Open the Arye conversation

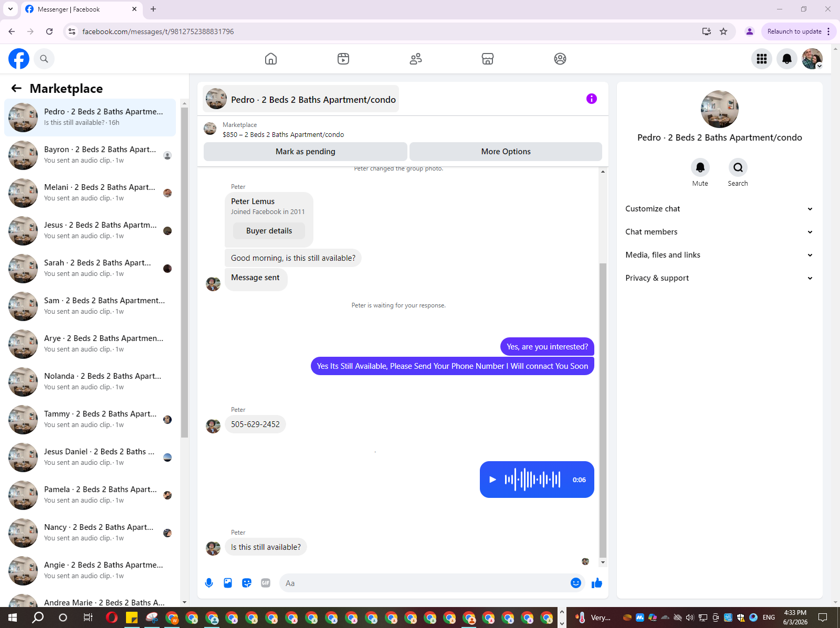click(90, 344)
